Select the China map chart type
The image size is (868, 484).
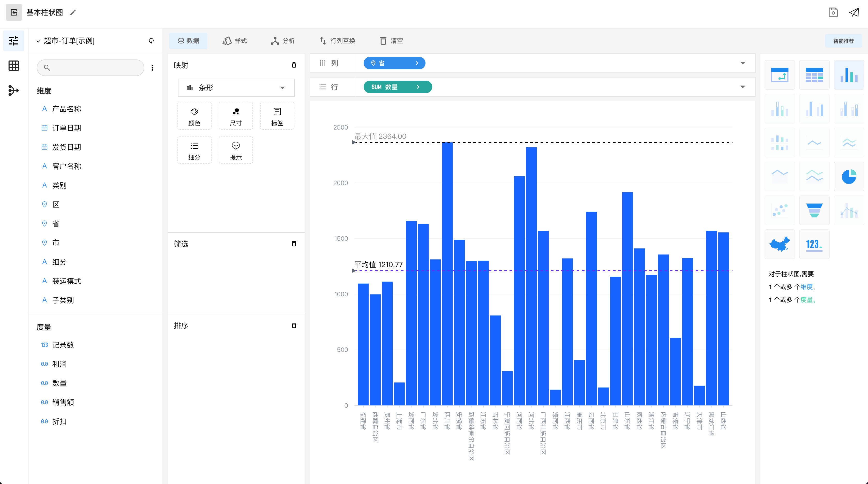780,244
